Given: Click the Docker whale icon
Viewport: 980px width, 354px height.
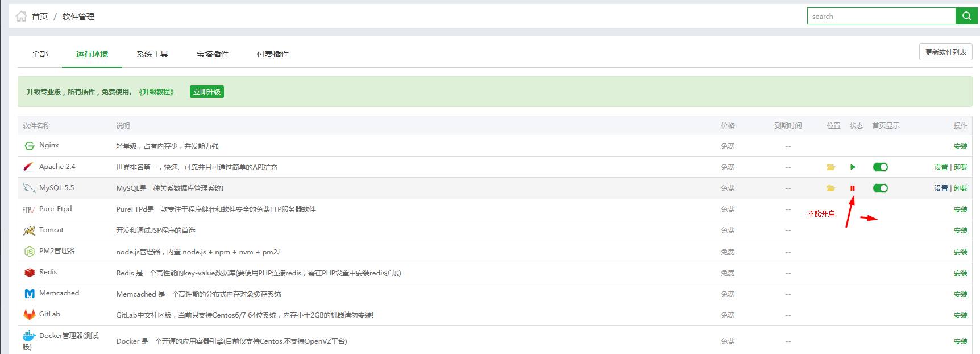Looking at the screenshot, I should pos(29,336).
